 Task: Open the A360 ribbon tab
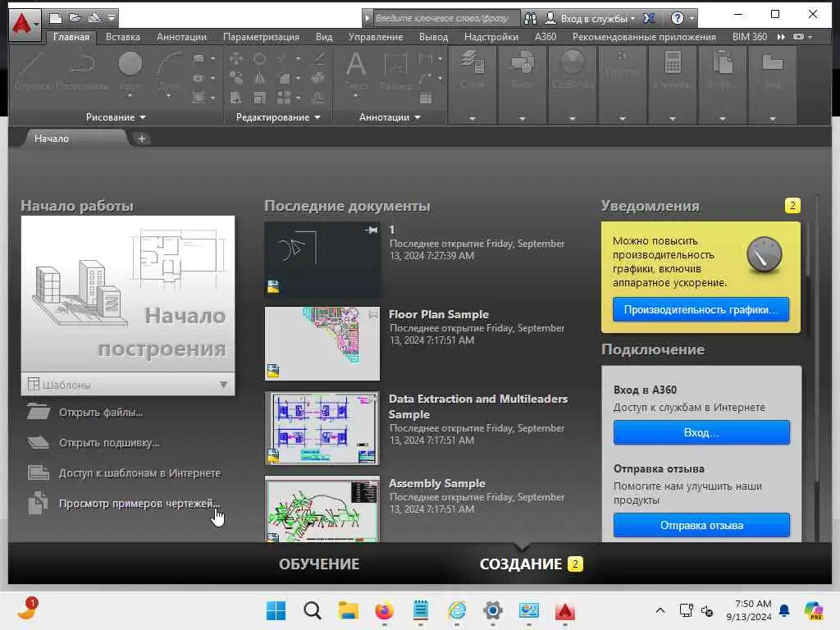[546, 37]
